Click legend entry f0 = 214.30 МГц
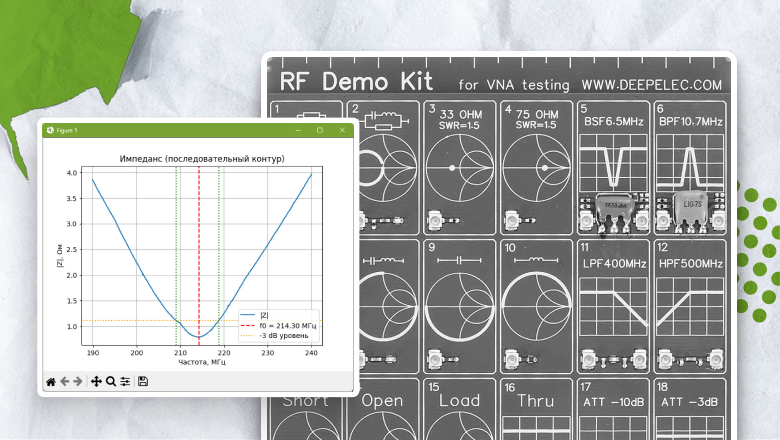The width and height of the screenshot is (780, 440). point(284,324)
